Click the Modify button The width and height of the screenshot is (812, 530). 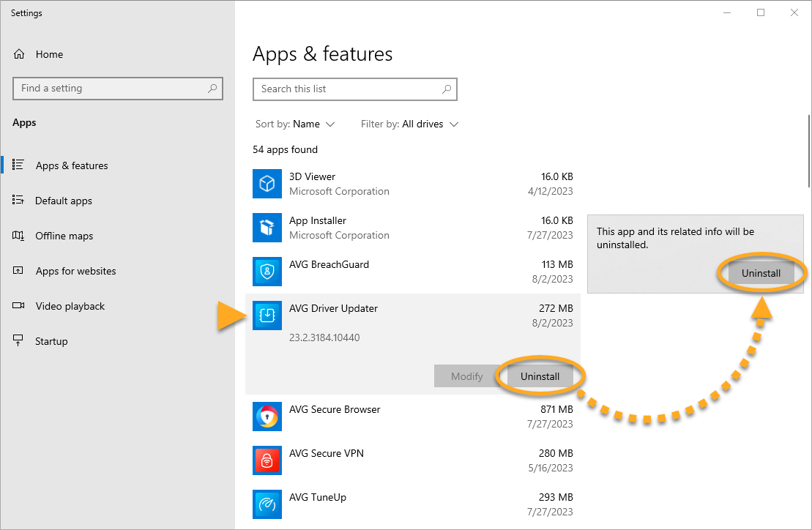(466, 376)
